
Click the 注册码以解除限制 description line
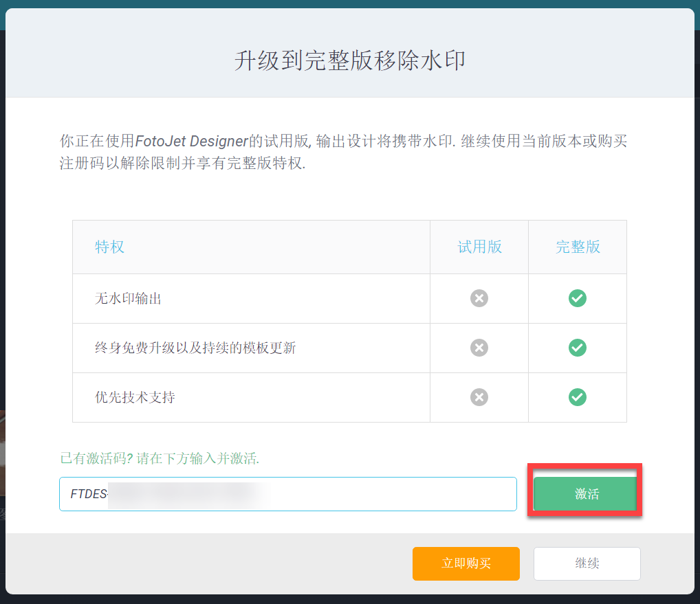[x=182, y=164]
